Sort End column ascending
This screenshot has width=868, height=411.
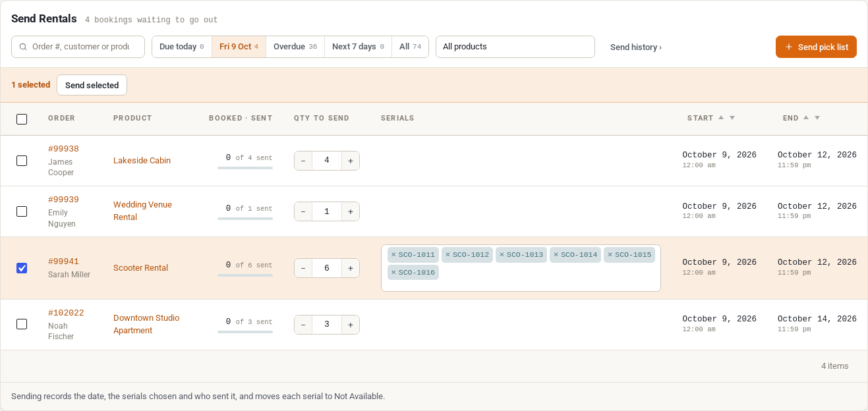click(806, 118)
